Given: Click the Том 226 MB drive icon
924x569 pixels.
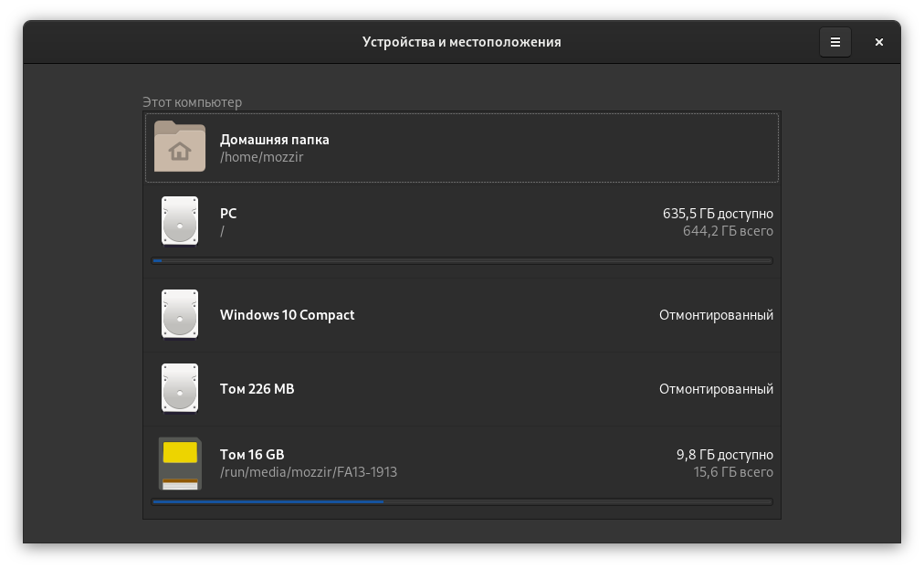Looking at the screenshot, I should click(180, 388).
